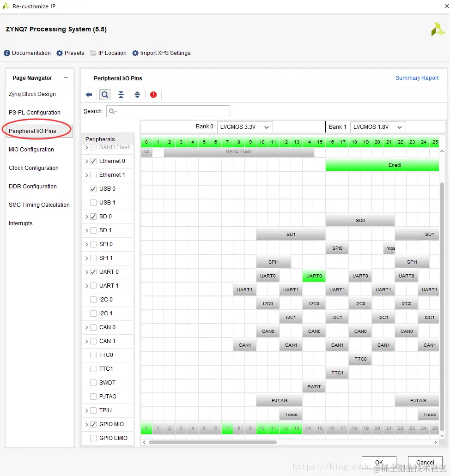This screenshot has height=476, width=450.
Task: Toggle the SD 0 checkbox
Action: click(93, 217)
